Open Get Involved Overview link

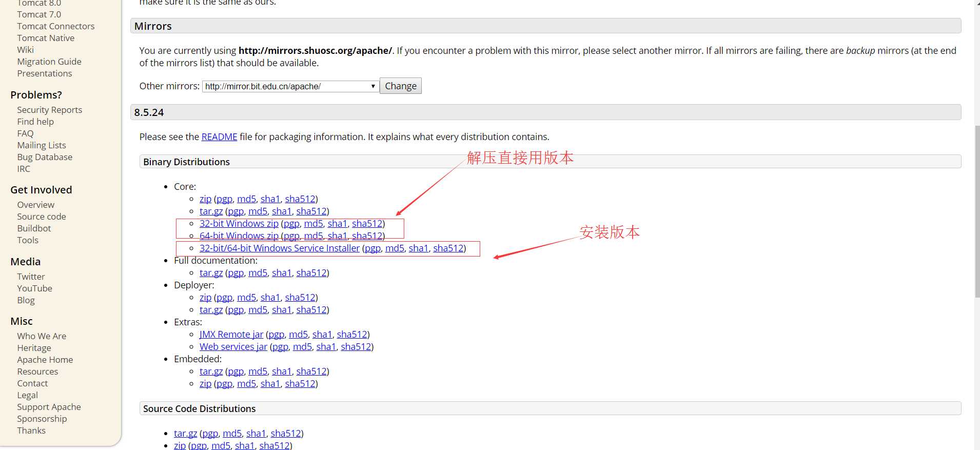(35, 205)
